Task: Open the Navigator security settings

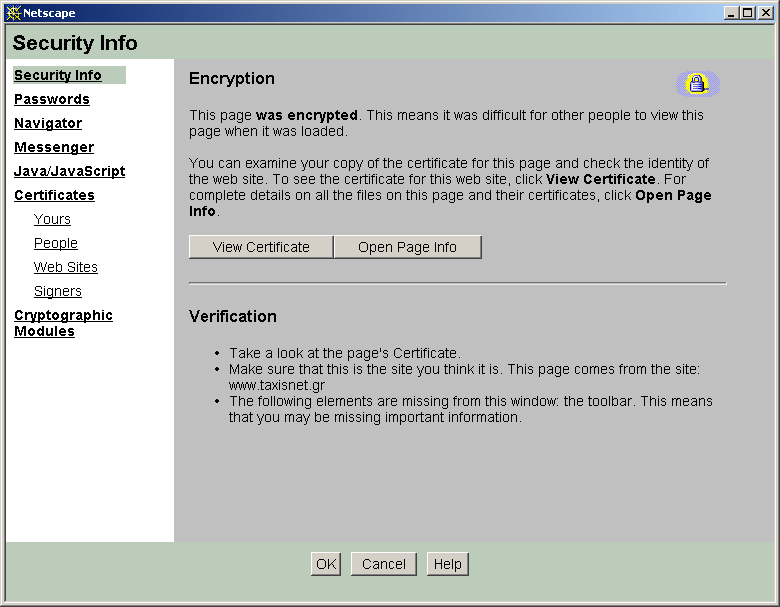Action: point(48,123)
